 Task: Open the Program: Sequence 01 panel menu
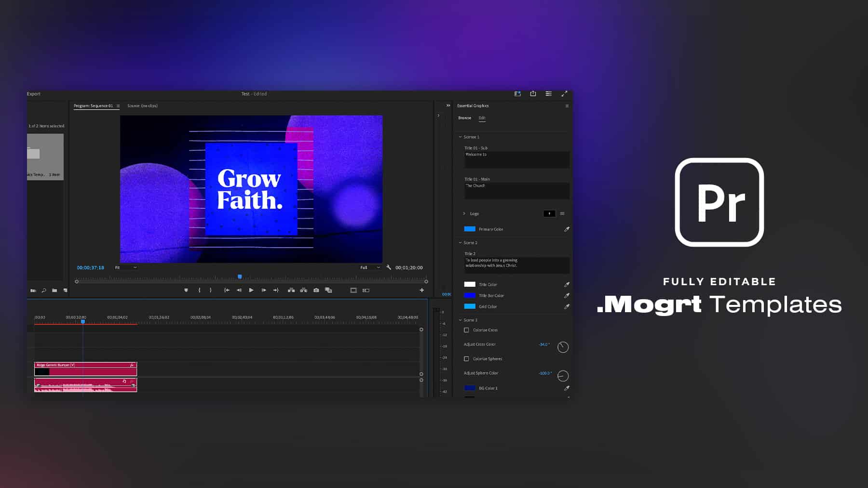(x=118, y=106)
